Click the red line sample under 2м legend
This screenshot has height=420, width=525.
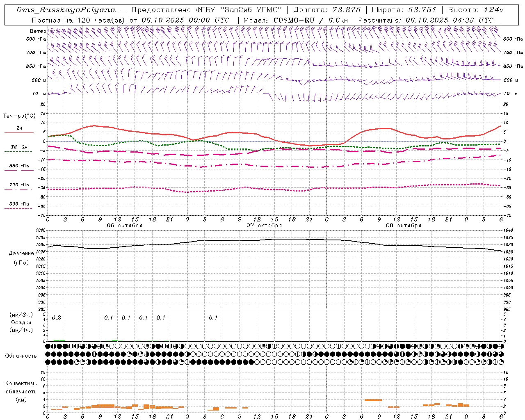tap(19, 133)
